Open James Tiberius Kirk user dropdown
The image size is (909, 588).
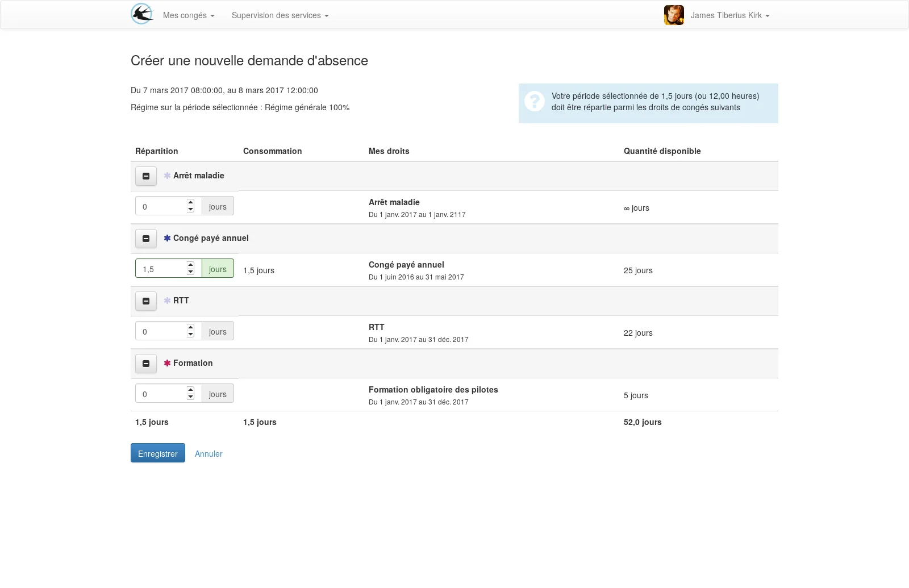pos(730,15)
